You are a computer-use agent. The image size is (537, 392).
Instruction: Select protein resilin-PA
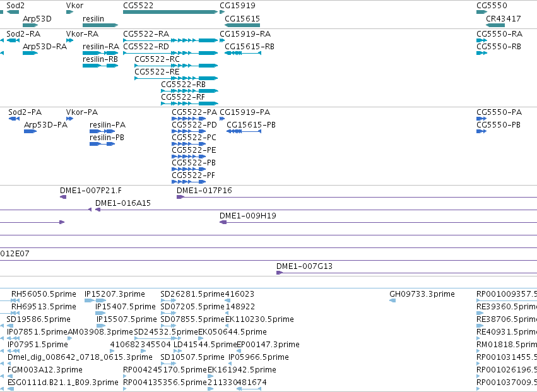coord(102,131)
